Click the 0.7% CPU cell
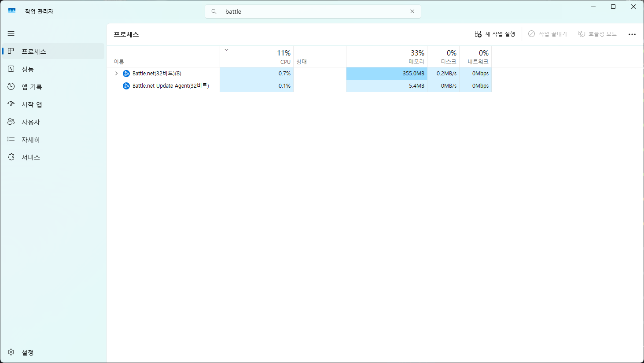The width and height of the screenshot is (644, 363). (257, 74)
